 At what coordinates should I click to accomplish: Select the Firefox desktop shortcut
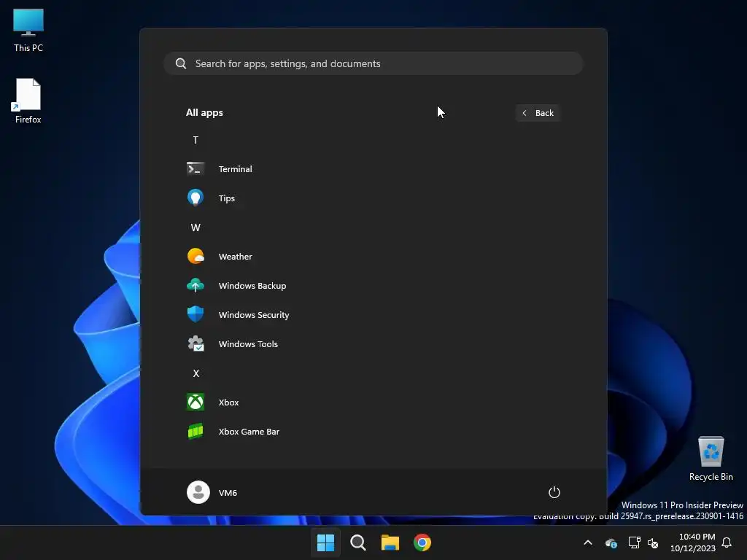pos(28,101)
